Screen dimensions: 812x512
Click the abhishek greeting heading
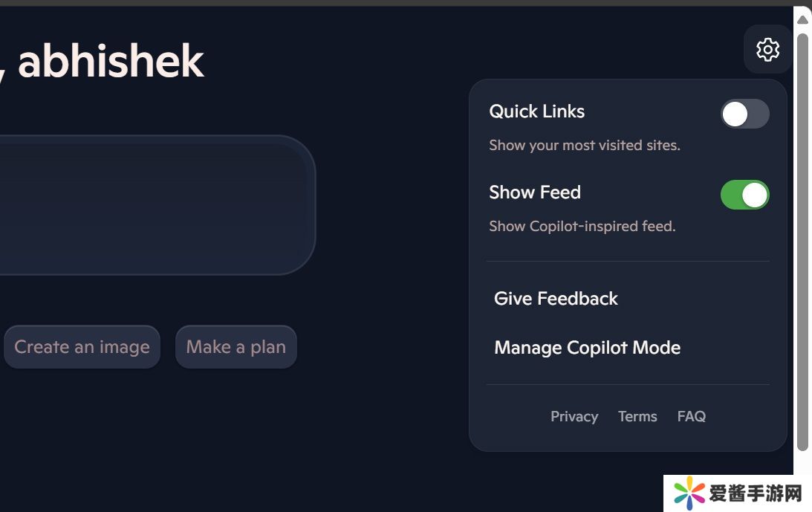point(110,61)
